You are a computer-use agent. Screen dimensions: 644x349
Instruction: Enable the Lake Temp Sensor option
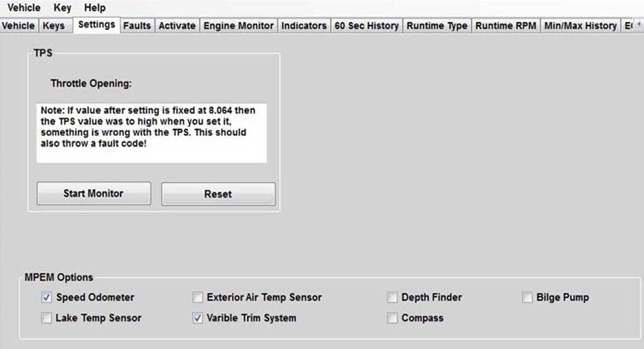[46, 318]
